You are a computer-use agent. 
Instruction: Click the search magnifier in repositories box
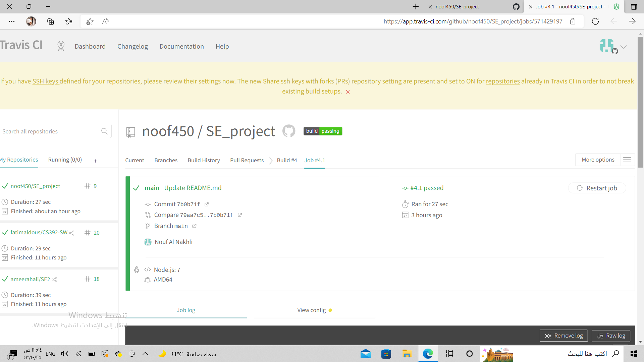pos(104,131)
